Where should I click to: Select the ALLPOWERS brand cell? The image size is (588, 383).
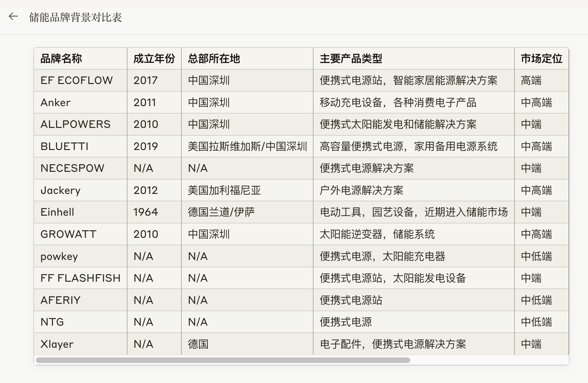pyautogui.click(x=81, y=124)
